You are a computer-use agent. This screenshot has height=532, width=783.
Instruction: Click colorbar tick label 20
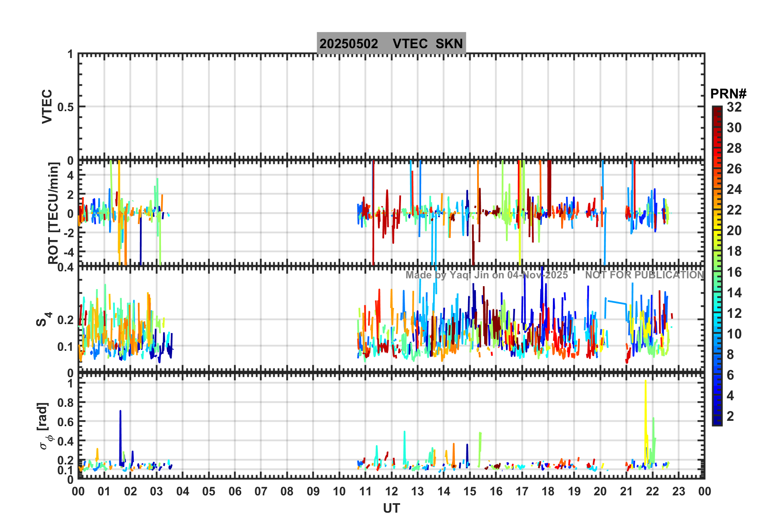point(734,231)
